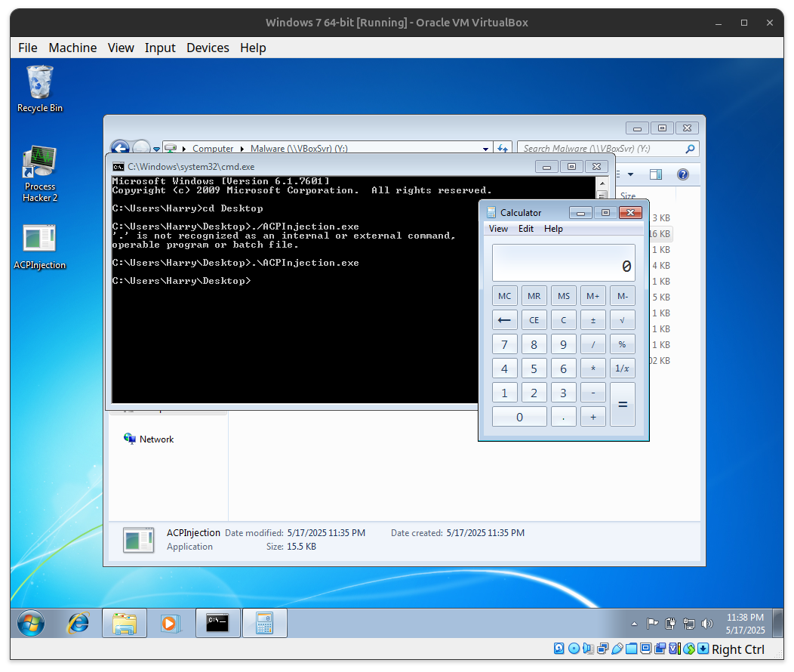Open VirtualBox Machine menu
The image size is (794, 672).
pos(72,48)
